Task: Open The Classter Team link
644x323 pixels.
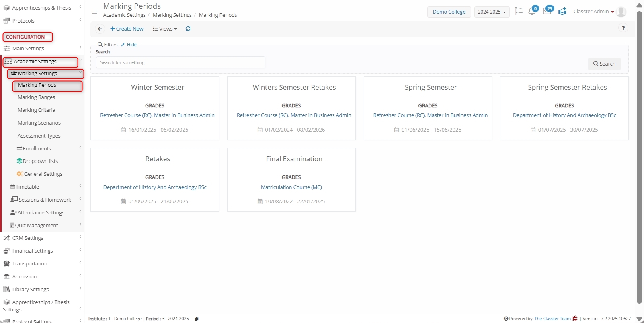Action: tap(552, 319)
